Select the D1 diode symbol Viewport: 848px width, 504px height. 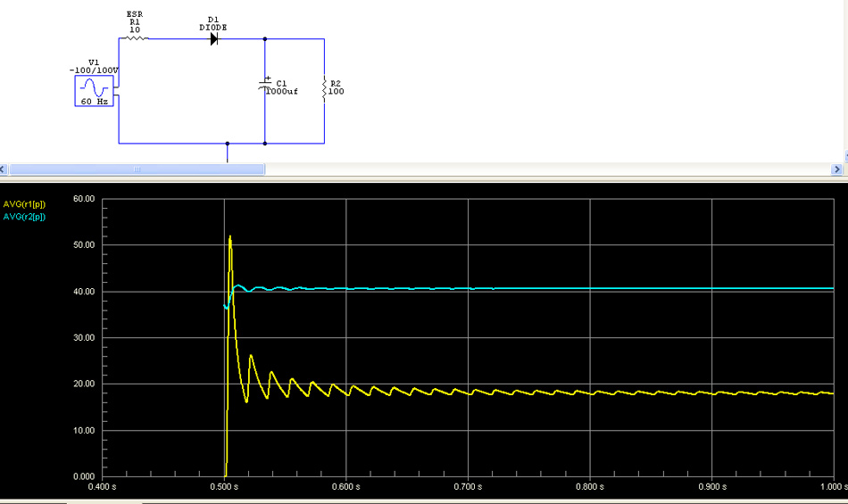tap(214, 39)
